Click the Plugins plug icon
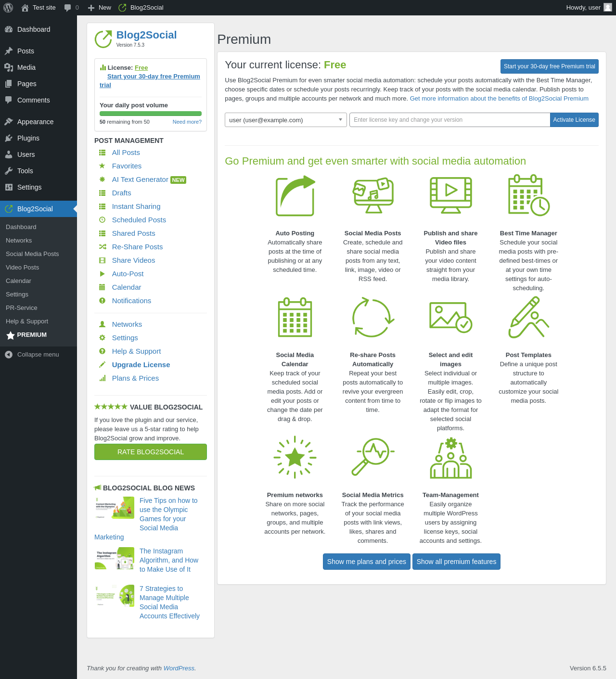Viewport: 616px width, 679px height. (9, 138)
